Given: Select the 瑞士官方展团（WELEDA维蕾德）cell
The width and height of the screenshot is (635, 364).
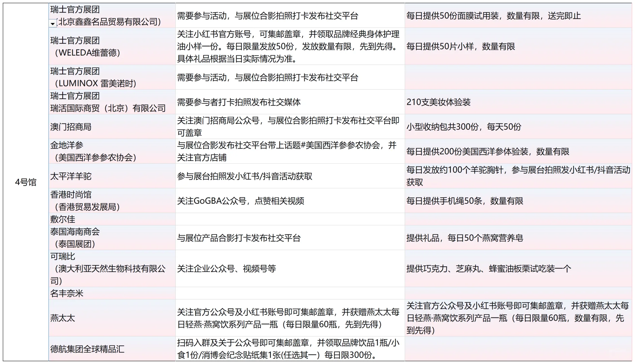Looking at the screenshot, I should tap(112, 47).
